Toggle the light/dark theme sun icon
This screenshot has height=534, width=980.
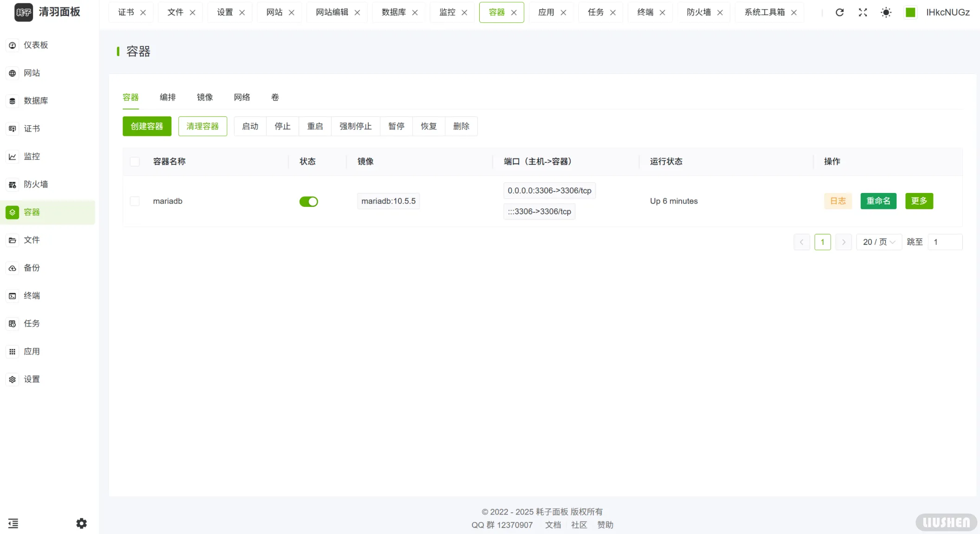(x=886, y=13)
